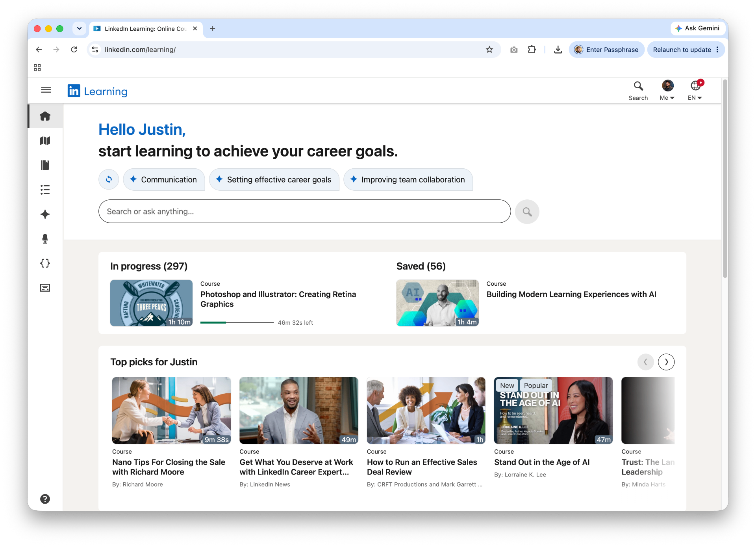Screen dimensions: 756x547
Task: Open the apps grid in bookmarks bar
Action: pos(37,68)
